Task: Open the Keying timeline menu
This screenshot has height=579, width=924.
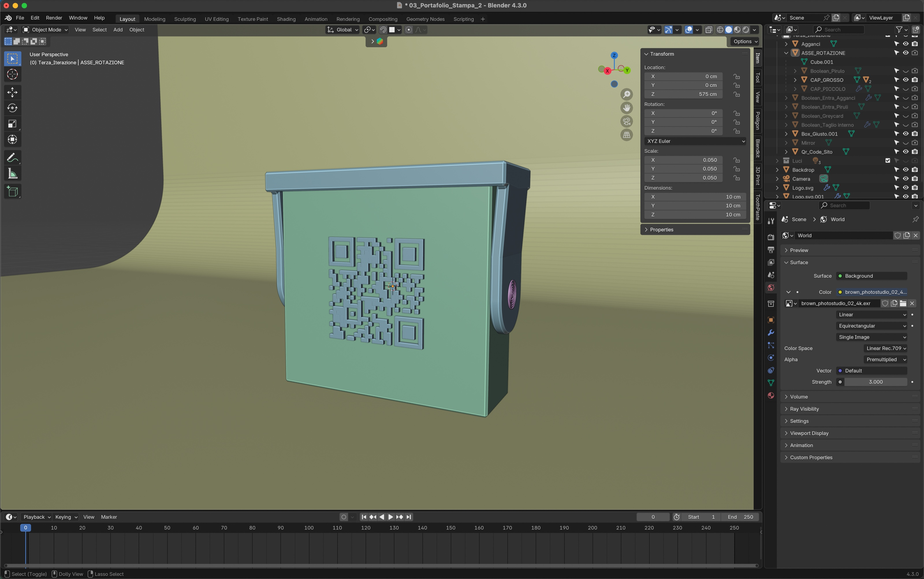Action: point(66,517)
